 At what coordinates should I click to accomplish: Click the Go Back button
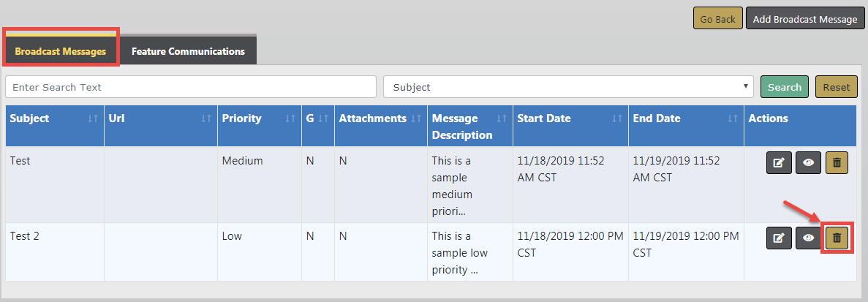[x=717, y=19]
